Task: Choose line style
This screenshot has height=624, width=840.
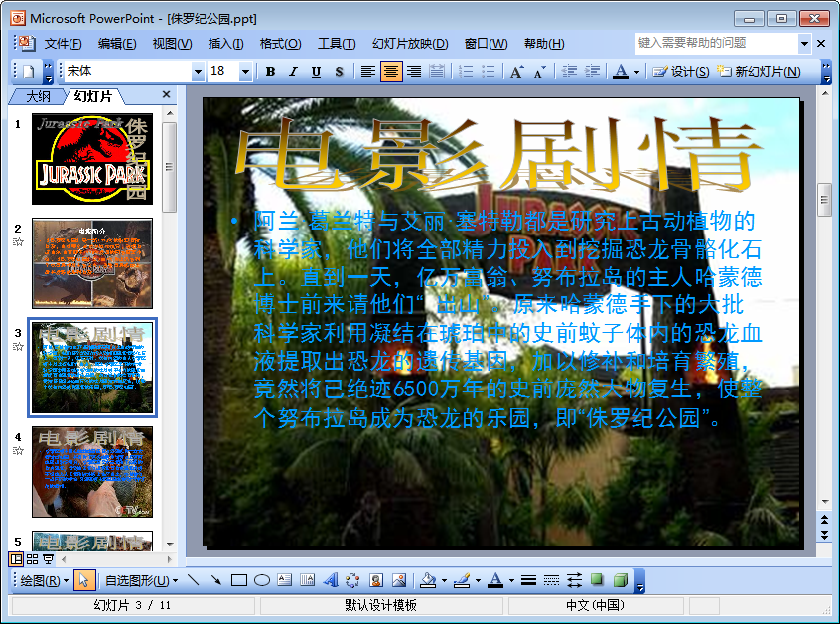Action: [x=528, y=580]
